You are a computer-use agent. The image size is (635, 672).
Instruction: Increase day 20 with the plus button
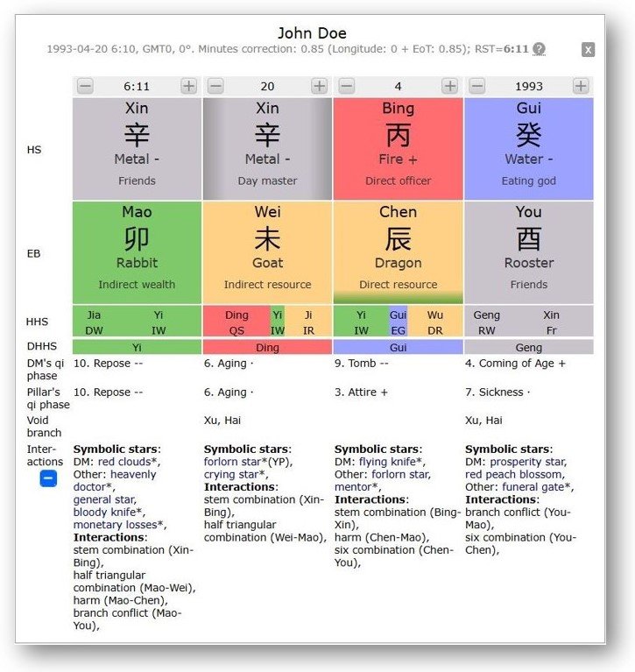319,86
